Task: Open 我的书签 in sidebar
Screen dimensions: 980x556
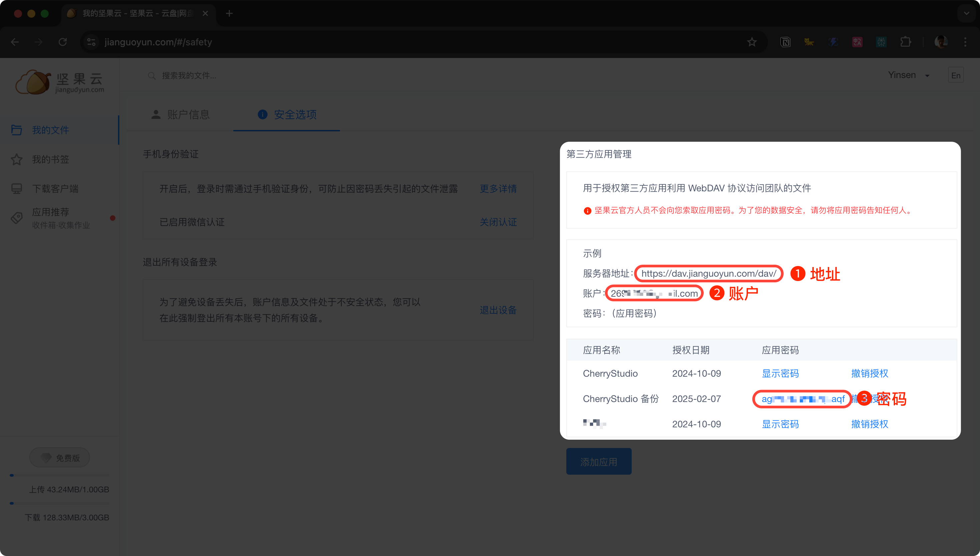Action: tap(50, 159)
